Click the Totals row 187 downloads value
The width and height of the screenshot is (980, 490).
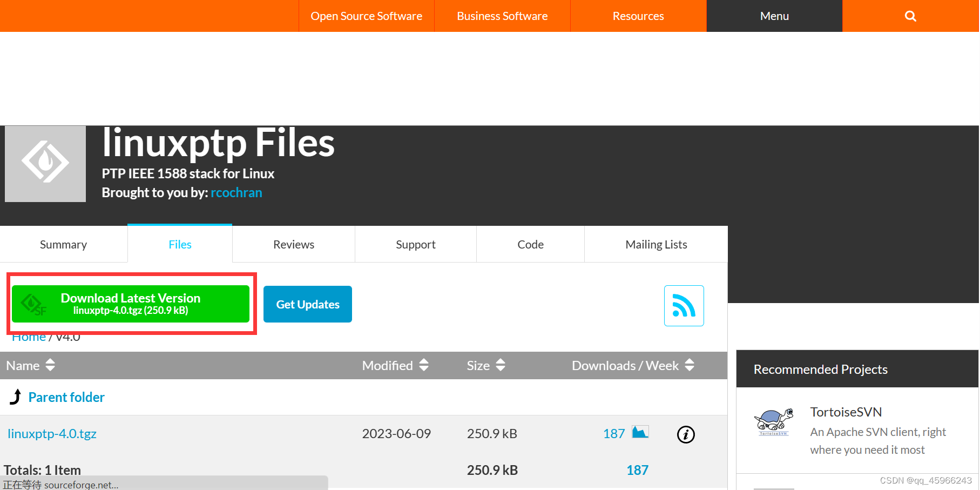(637, 470)
